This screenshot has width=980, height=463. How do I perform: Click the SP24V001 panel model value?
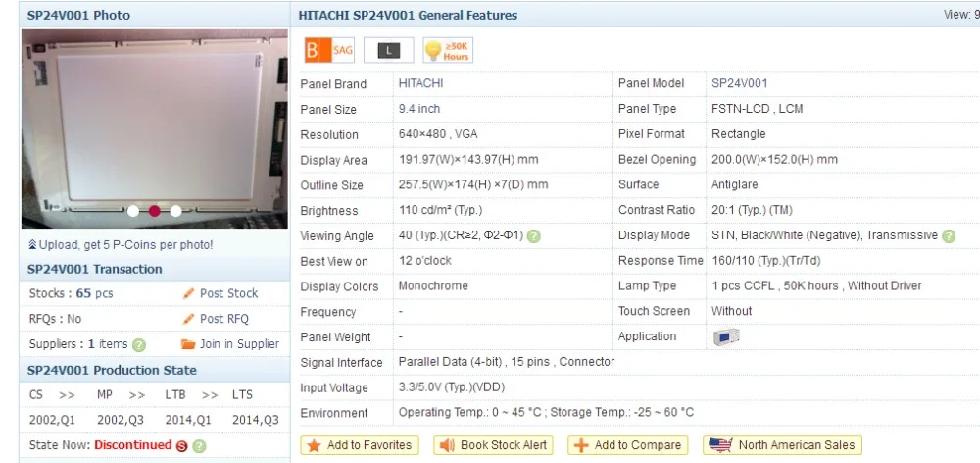(739, 83)
